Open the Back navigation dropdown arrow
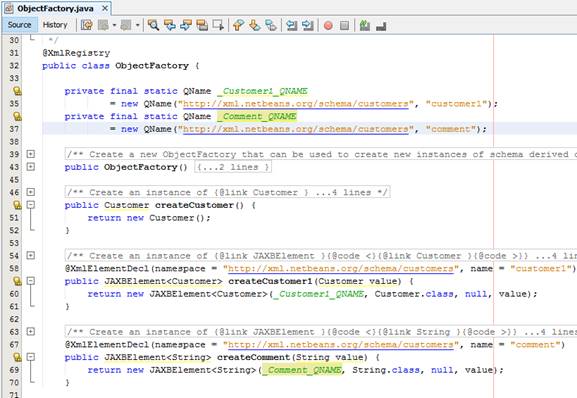 [x=114, y=25]
